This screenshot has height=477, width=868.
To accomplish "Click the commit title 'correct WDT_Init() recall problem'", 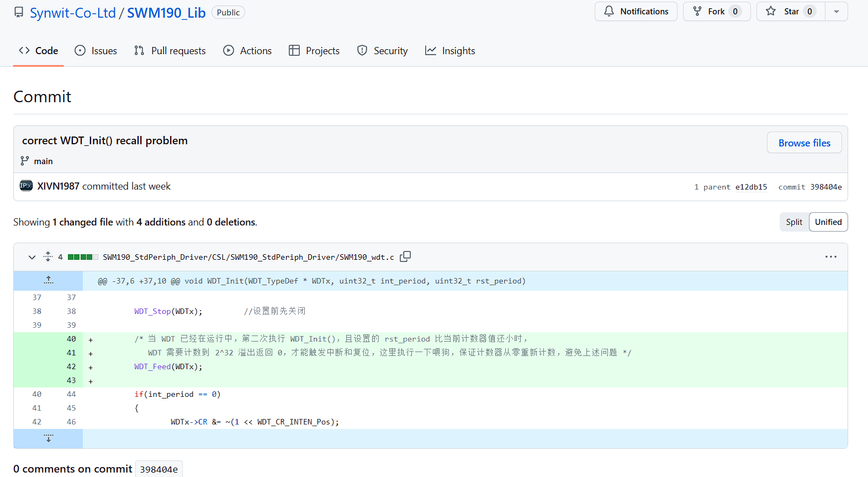I will pos(105,140).
